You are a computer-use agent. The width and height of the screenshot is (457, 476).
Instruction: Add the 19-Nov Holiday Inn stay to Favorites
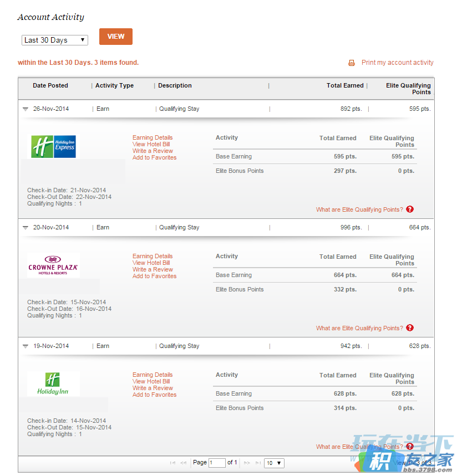pos(154,395)
